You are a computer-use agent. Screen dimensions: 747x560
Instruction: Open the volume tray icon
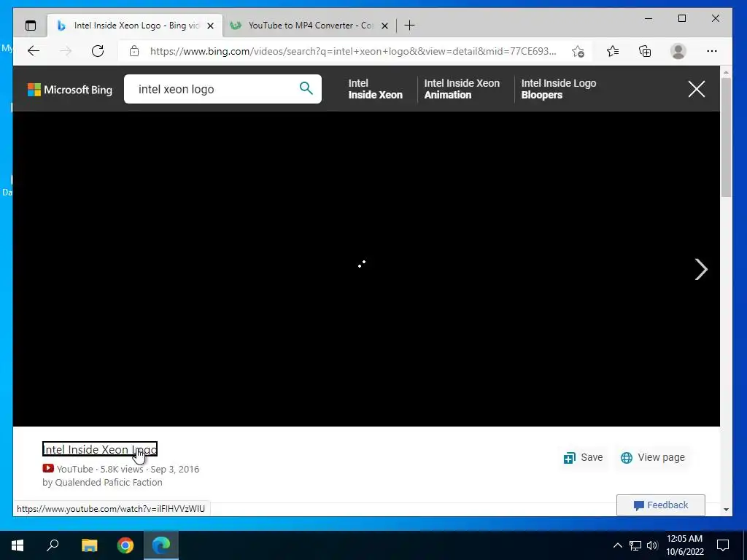[x=652, y=545]
